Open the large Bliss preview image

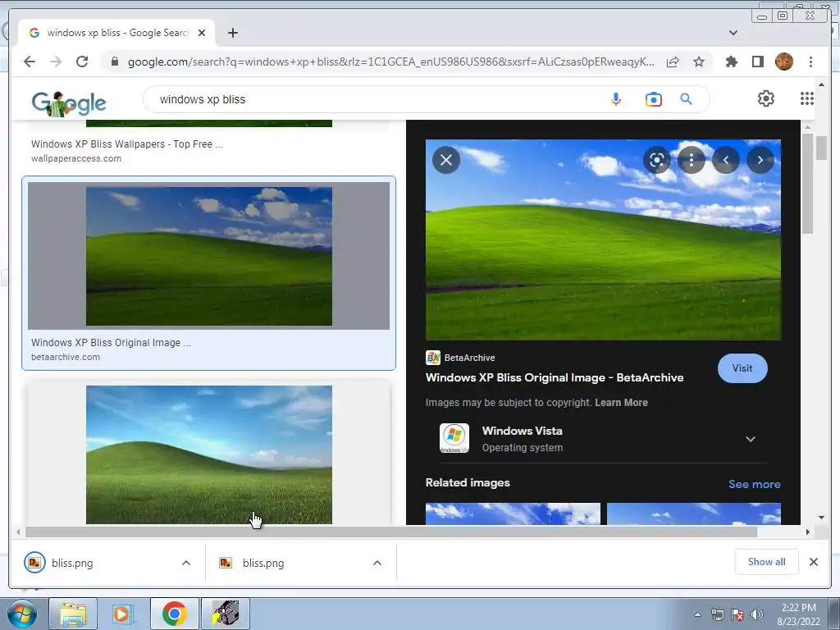603,240
